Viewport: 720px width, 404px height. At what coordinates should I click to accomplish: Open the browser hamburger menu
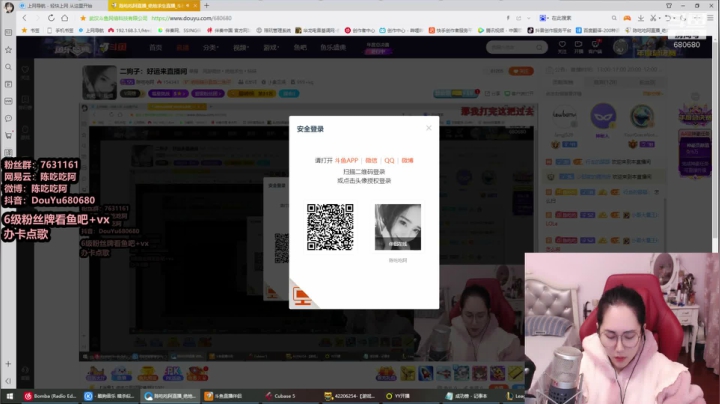pos(710,18)
